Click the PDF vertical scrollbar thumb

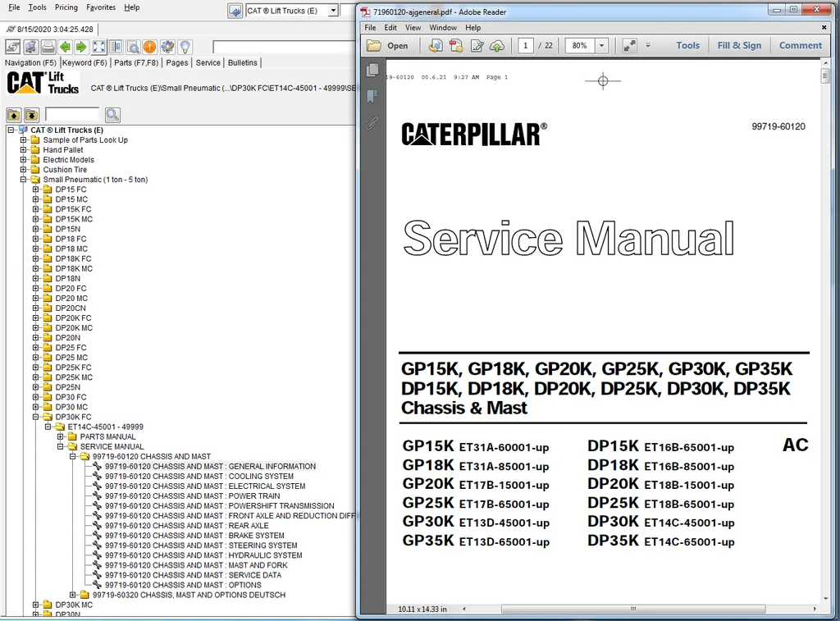tap(825, 76)
